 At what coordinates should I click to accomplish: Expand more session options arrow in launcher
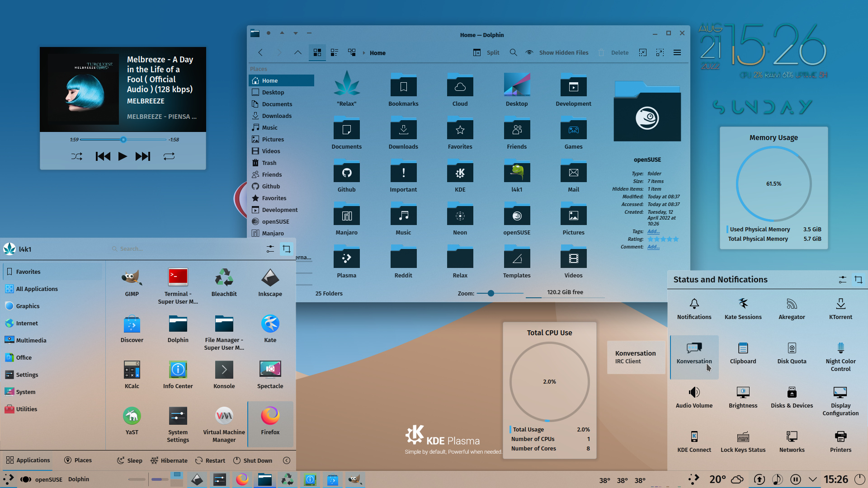point(286,460)
